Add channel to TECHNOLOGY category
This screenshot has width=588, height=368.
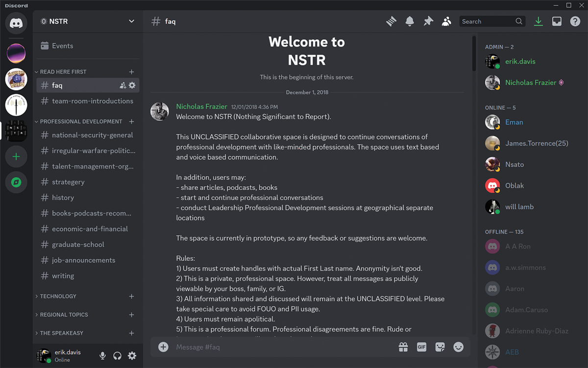tap(131, 296)
